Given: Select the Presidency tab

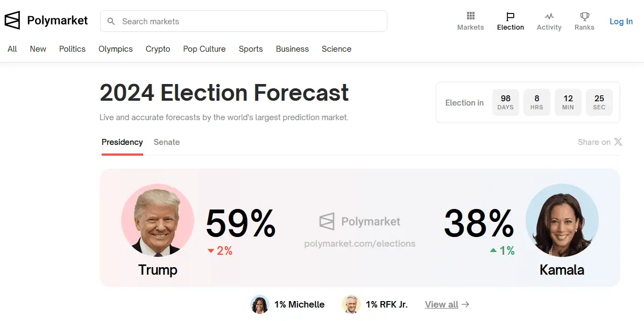Looking at the screenshot, I should point(122,142).
